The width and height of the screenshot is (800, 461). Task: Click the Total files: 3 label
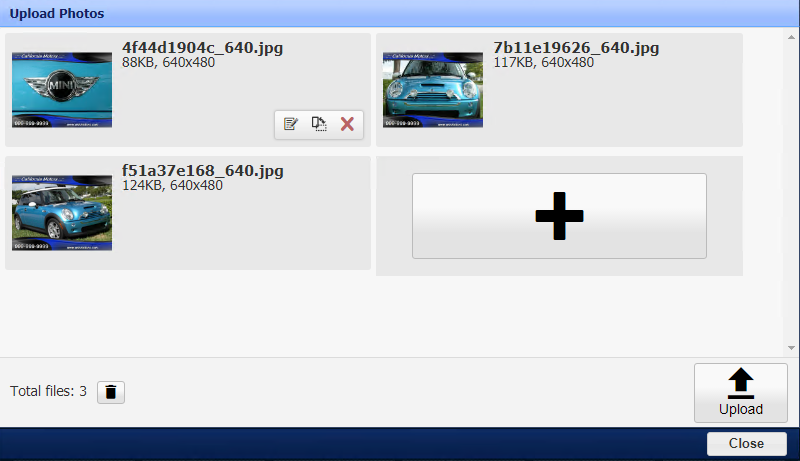click(48, 391)
